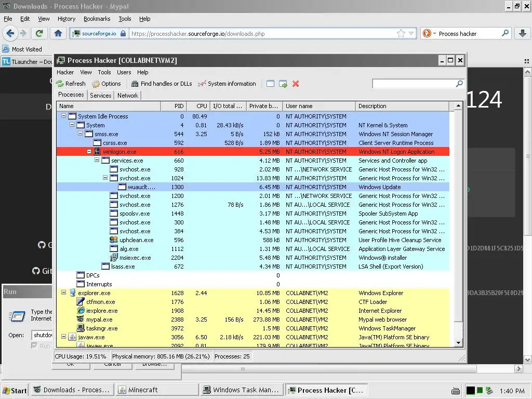532x399 pixels.
Task: Click the explorer.exe process icon
Action: 72,292
